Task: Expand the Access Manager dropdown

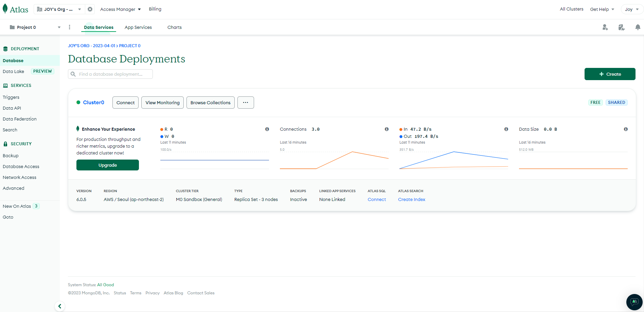Action: 121,9
